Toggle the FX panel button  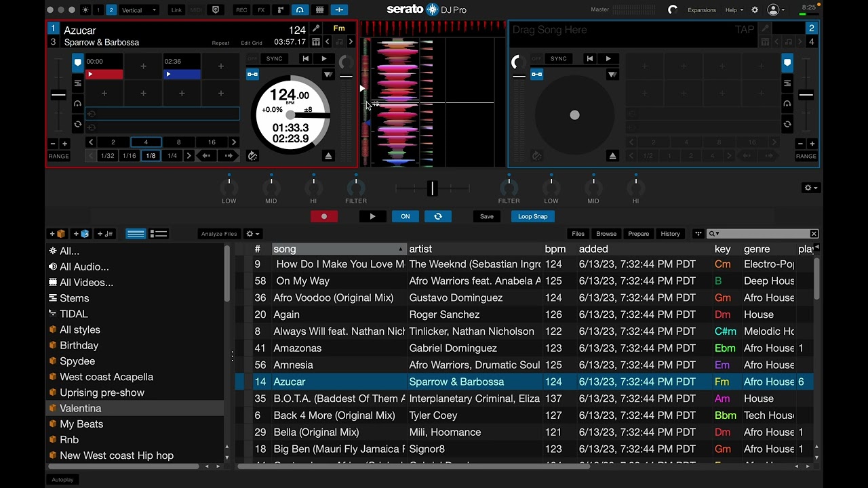point(261,10)
